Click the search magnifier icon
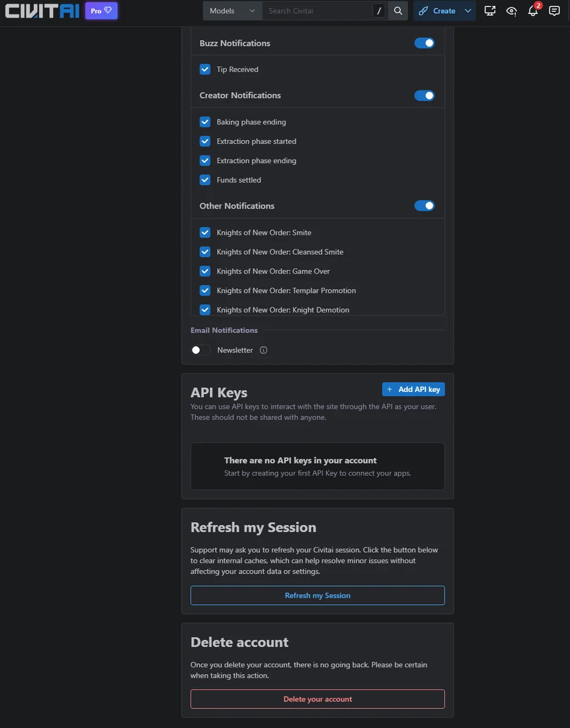 tap(398, 11)
